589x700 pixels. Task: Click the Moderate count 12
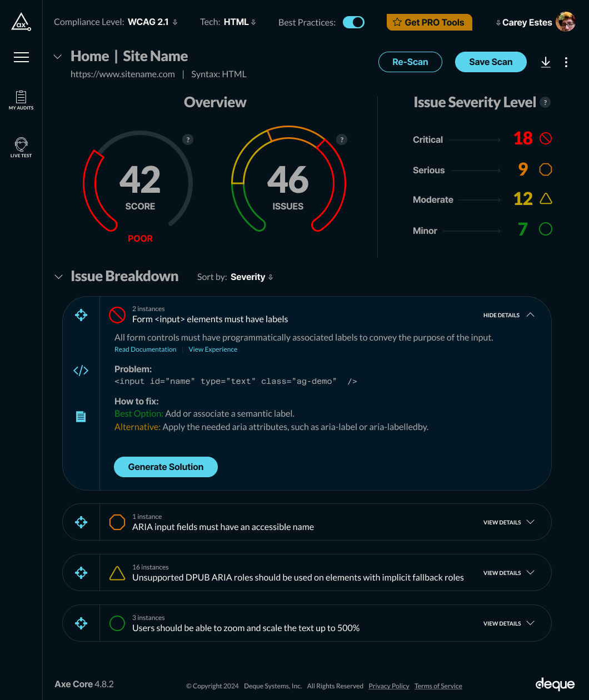[x=523, y=198]
